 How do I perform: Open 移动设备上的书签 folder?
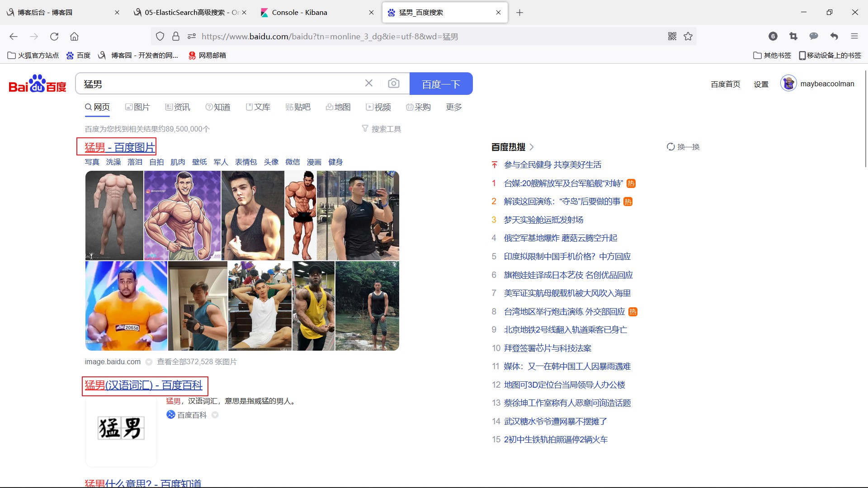830,55
